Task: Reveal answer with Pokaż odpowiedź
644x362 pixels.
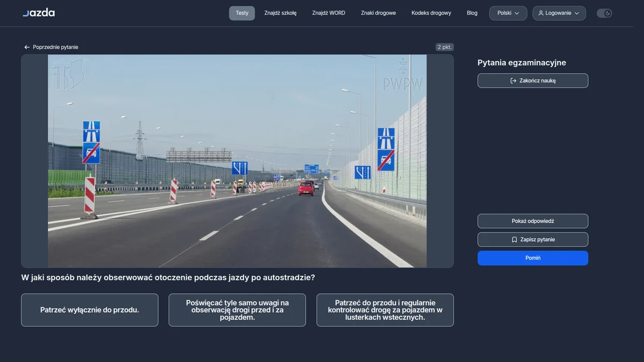Action: coord(533,221)
